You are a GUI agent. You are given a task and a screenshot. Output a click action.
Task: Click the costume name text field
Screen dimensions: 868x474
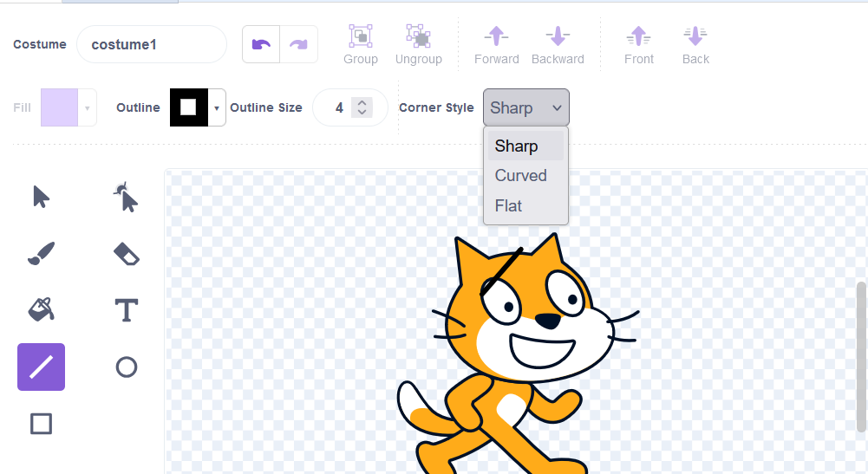coord(152,44)
